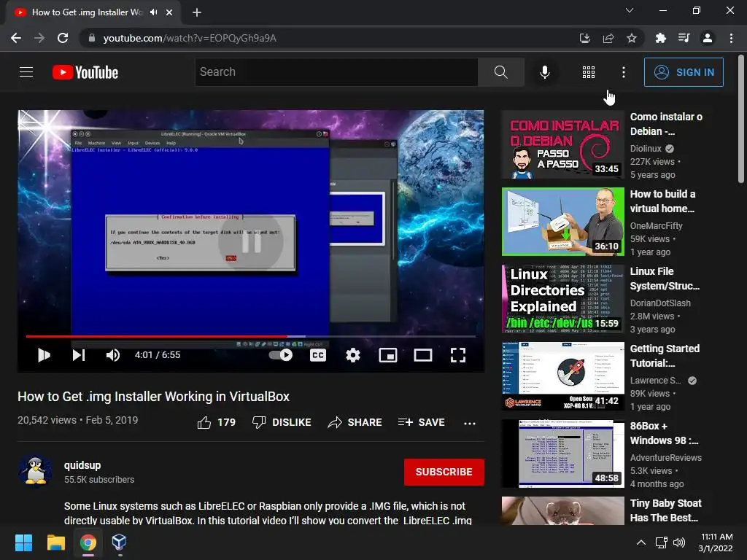The width and height of the screenshot is (747, 560).
Task: Click DorianDotSlash channel name
Action: pyautogui.click(x=660, y=303)
